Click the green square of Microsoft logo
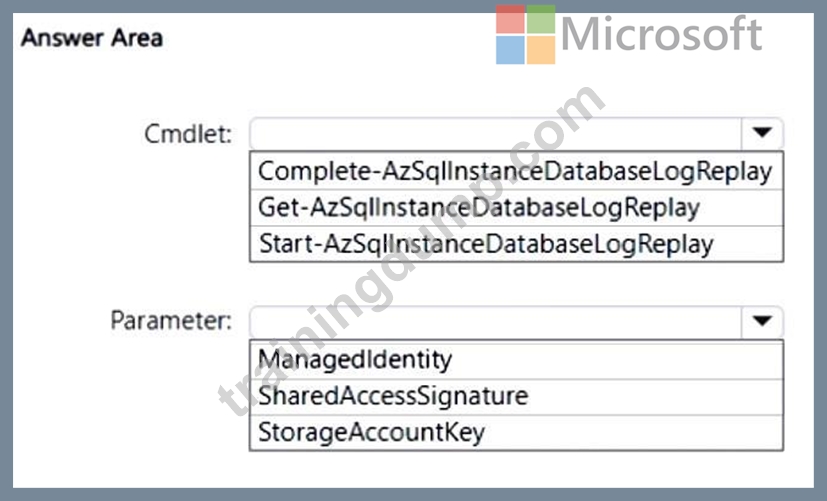827x501 pixels. 541,19
